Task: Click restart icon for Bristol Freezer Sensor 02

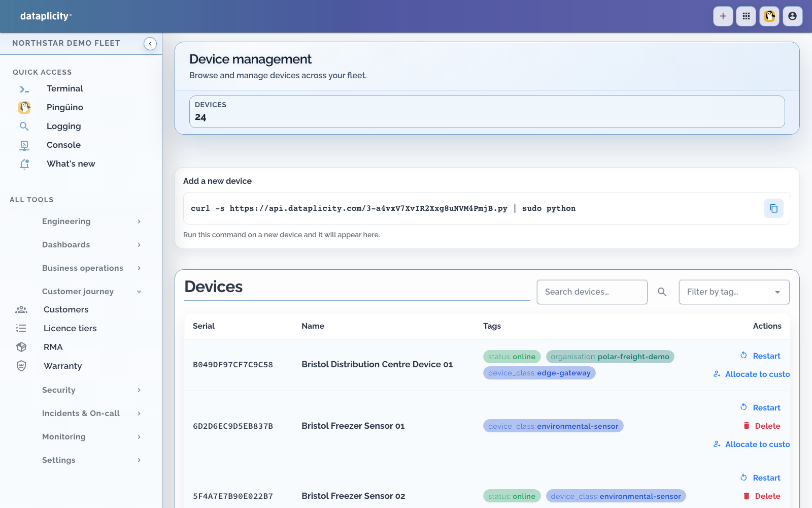Action: tap(743, 477)
